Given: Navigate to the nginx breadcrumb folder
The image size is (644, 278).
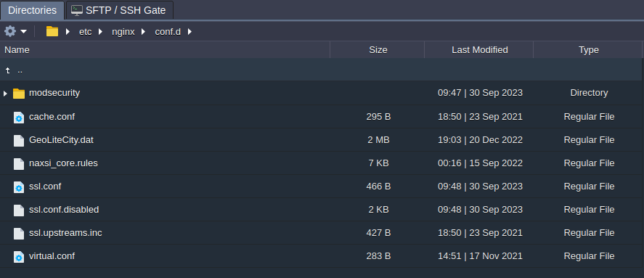Looking at the screenshot, I should [123, 32].
